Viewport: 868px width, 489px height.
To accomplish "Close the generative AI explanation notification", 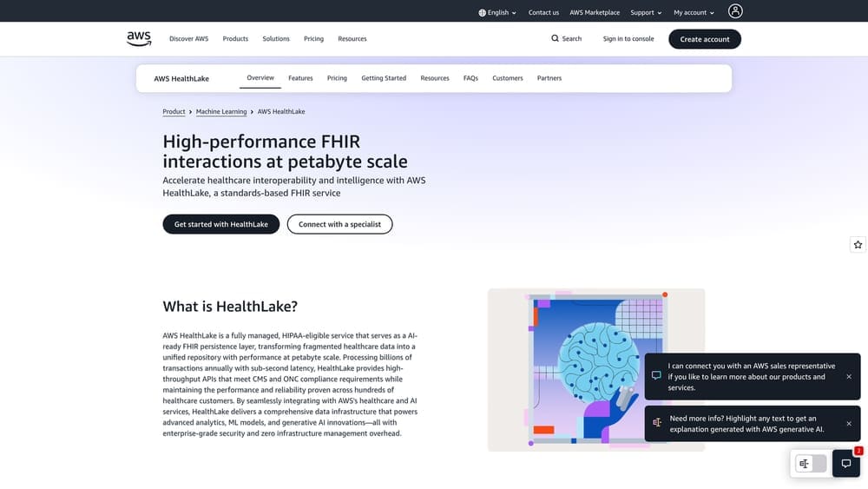I will (849, 424).
